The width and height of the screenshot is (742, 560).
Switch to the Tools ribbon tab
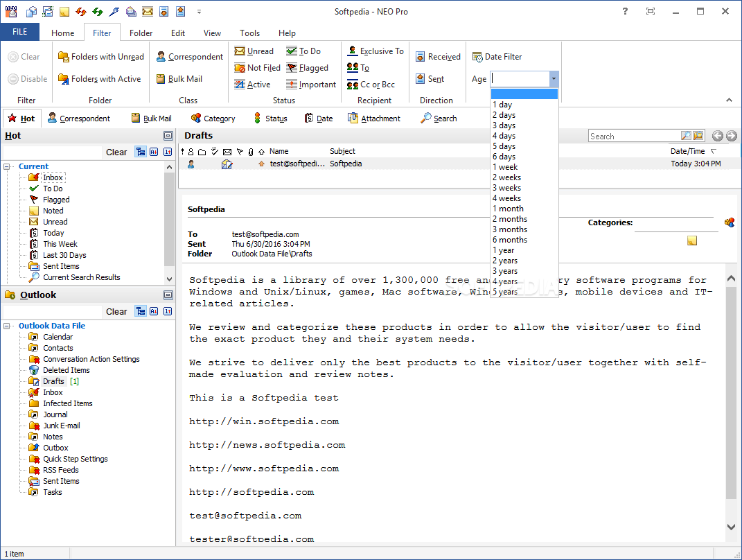(x=249, y=33)
